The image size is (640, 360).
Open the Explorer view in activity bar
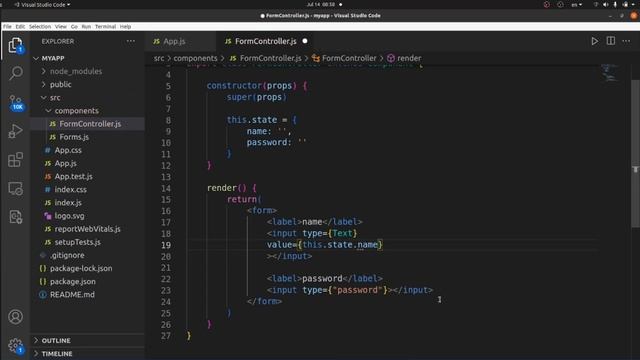pyautogui.click(x=16, y=45)
